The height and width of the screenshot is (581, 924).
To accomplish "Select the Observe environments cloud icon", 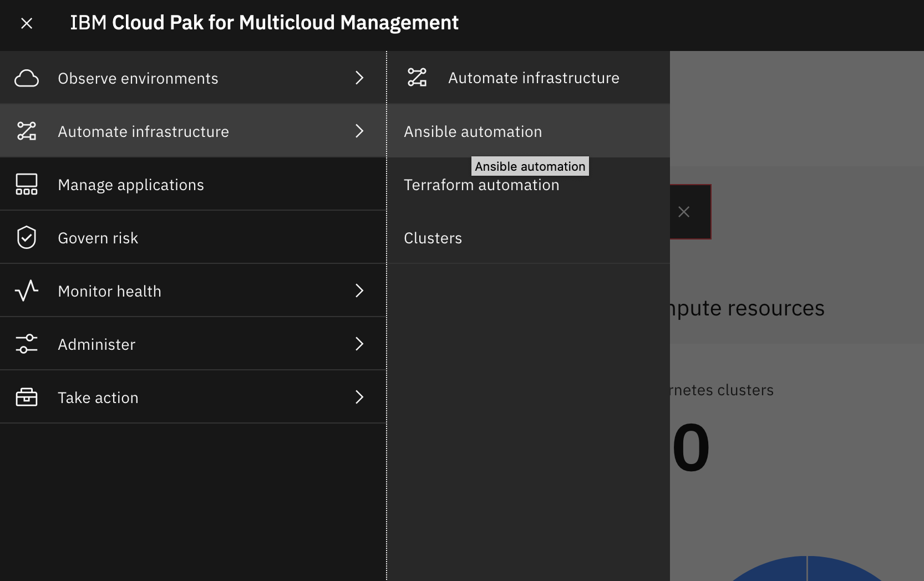I will coord(27,78).
